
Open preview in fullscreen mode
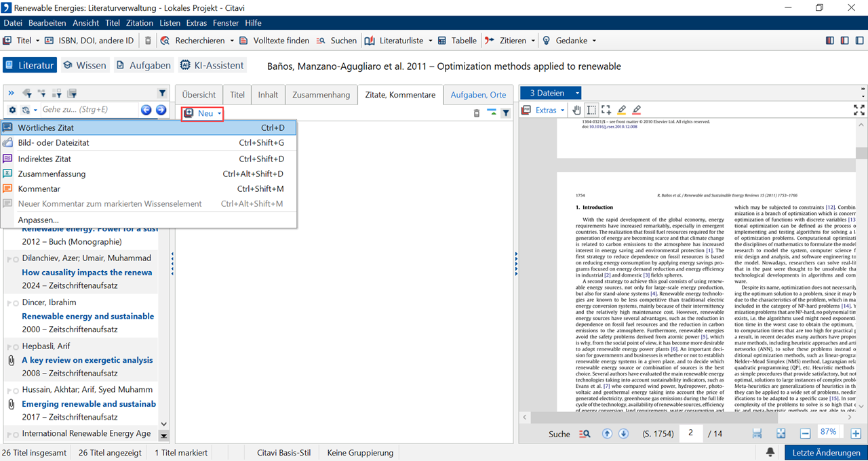click(x=859, y=110)
